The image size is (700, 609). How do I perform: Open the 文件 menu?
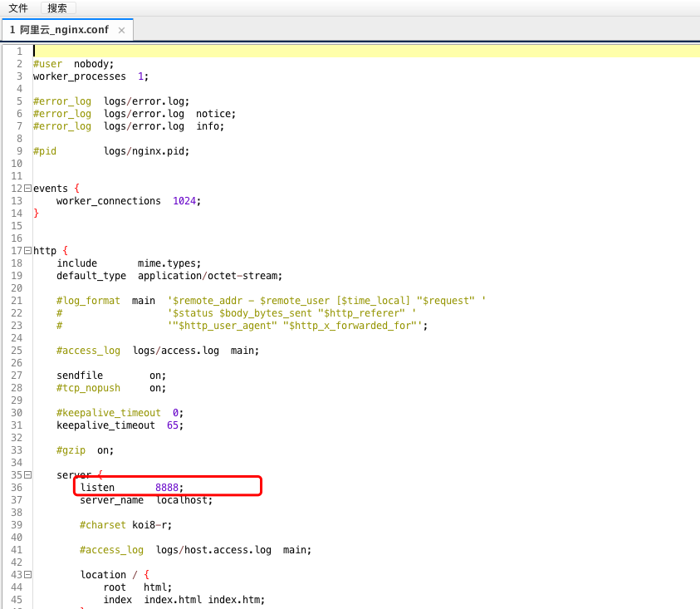tap(18, 8)
